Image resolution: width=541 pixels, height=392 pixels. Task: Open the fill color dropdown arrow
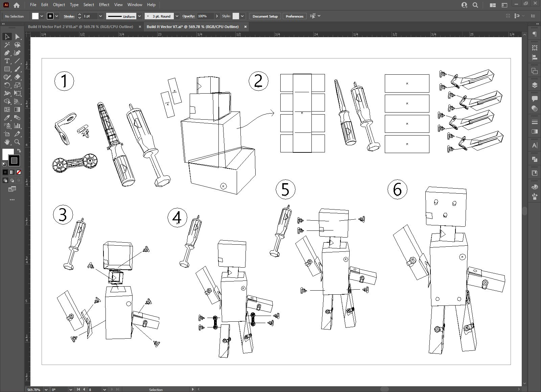pos(42,16)
